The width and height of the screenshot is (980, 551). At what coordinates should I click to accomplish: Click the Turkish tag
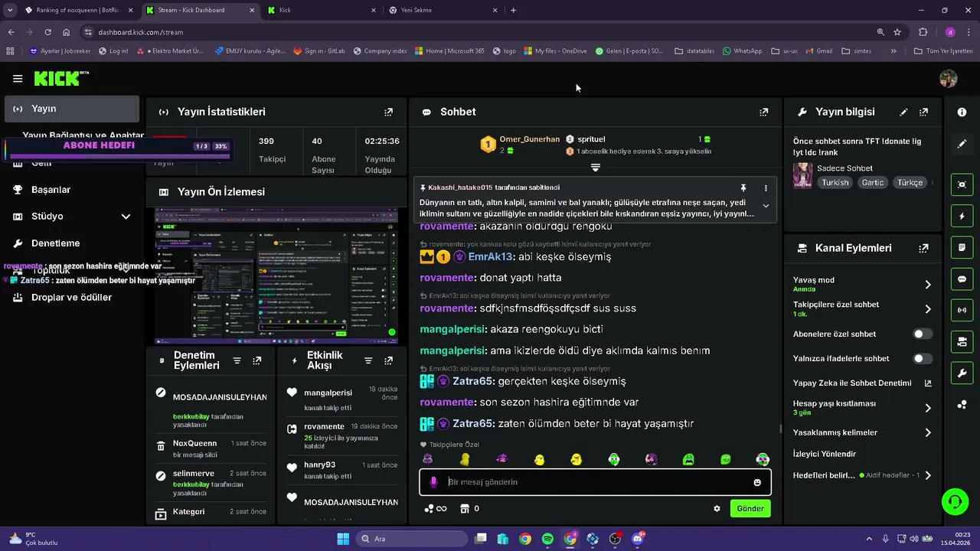click(x=835, y=182)
